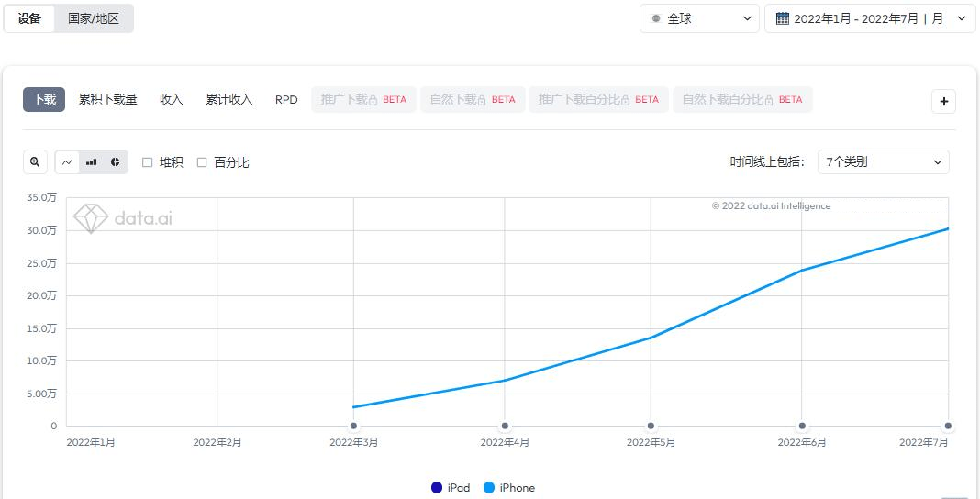Screen dimensions: 980x499
Task: Enable the 百分比 checkbox
Action: [x=202, y=162]
